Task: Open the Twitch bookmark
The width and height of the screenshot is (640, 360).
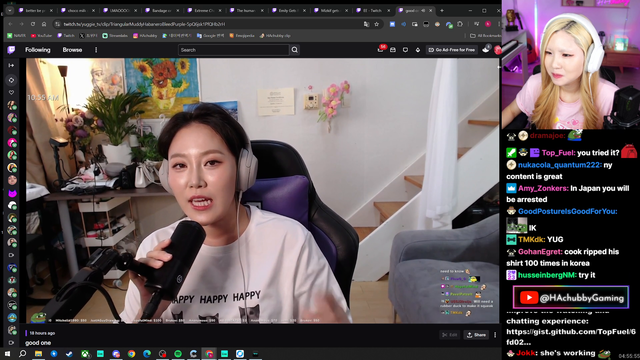Action: point(66,36)
